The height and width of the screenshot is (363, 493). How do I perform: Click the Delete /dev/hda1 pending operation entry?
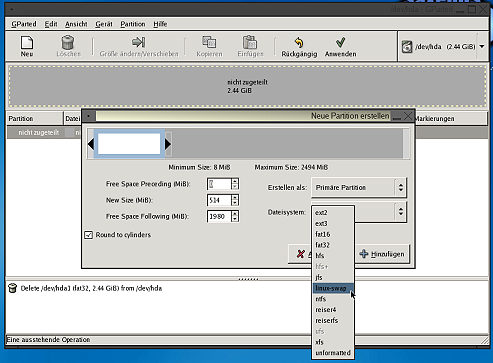91,288
